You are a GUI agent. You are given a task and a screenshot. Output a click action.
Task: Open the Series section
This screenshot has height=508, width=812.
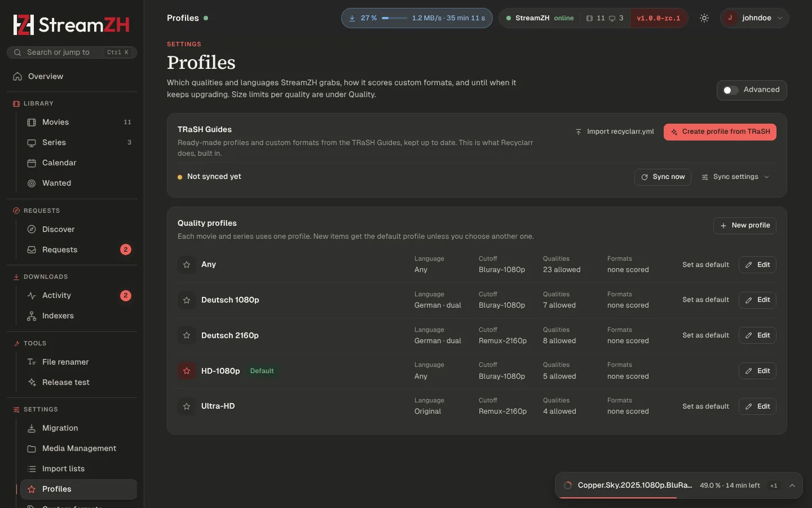coord(78,143)
